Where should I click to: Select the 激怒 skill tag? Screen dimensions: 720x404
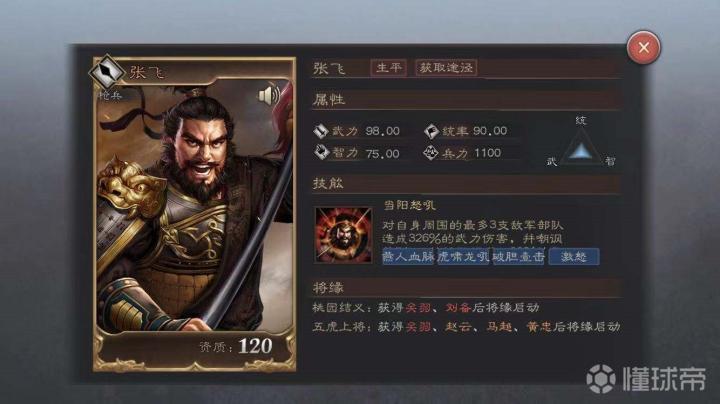[574, 257]
